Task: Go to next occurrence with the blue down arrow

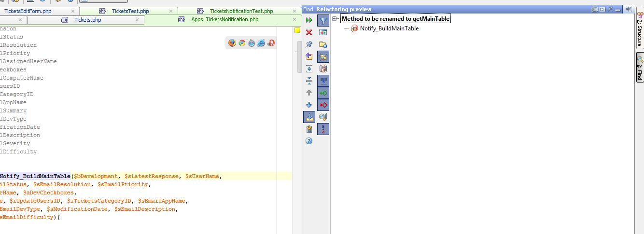Action: [309, 105]
